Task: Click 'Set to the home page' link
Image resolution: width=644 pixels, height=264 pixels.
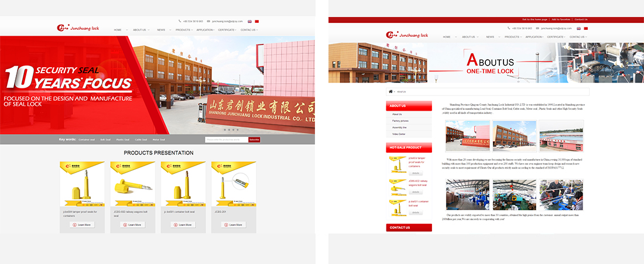Action: pyautogui.click(x=535, y=19)
